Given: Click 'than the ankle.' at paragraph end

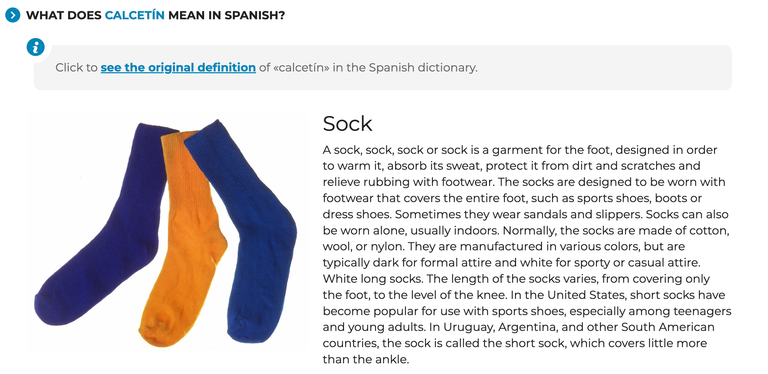Looking at the screenshot, I should (x=365, y=360).
